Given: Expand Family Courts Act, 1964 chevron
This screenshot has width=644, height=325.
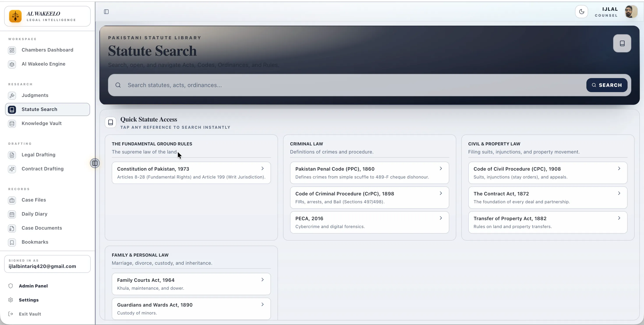Looking at the screenshot, I should coord(262,280).
